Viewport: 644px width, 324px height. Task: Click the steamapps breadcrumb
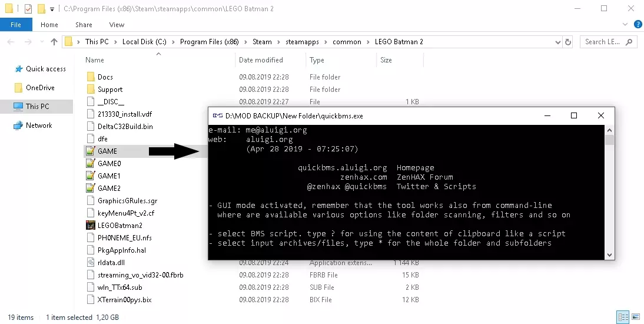[303, 42]
